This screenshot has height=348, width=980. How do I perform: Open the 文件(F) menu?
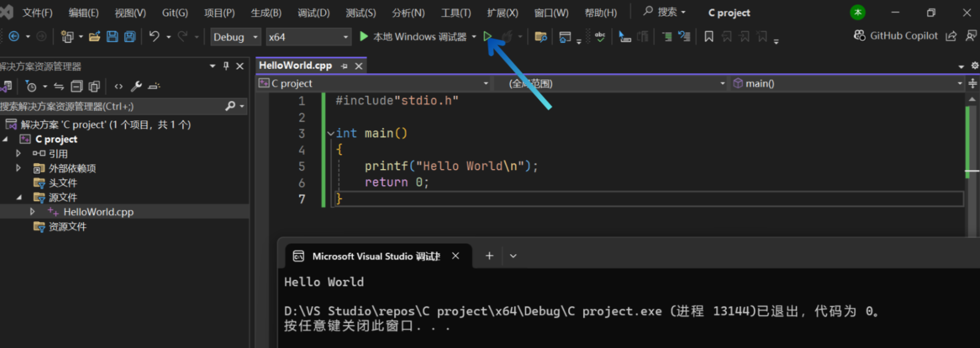37,13
